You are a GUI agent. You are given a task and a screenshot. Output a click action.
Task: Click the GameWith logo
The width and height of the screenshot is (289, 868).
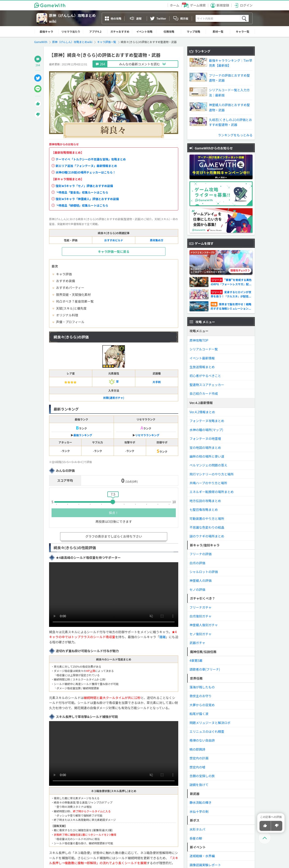pyautogui.click(x=50, y=5)
